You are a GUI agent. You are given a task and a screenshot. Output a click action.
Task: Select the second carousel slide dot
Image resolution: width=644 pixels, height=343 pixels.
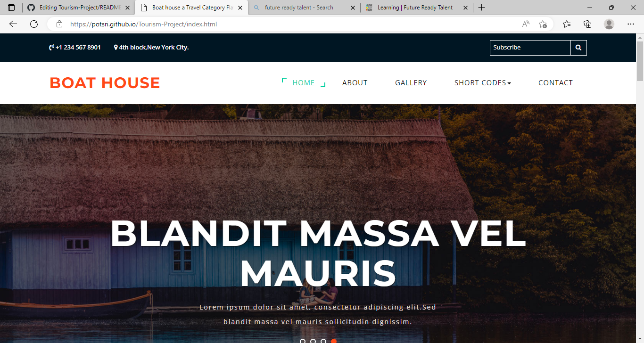click(x=313, y=341)
